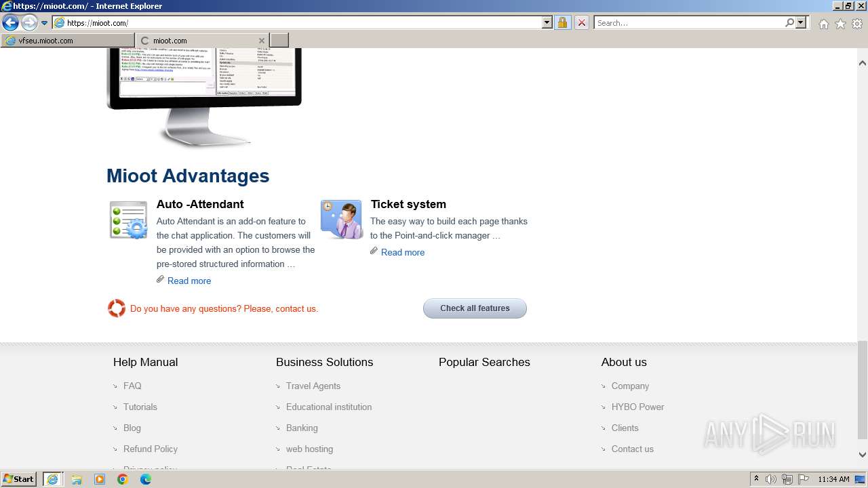Stop page loading with the red X
This screenshot has width=868, height=488.
tap(581, 23)
